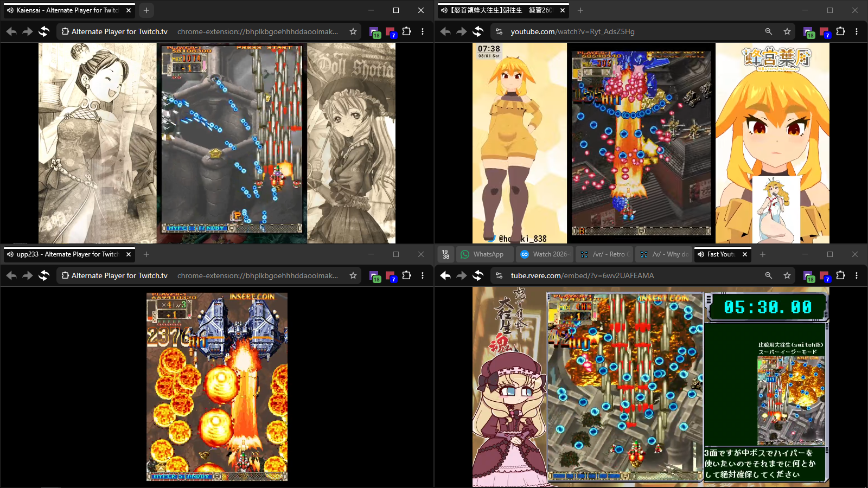This screenshot has width=868, height=488.
Task: Switch to the /vr/ - Retro tab
Action: click(x=604, y=254)
